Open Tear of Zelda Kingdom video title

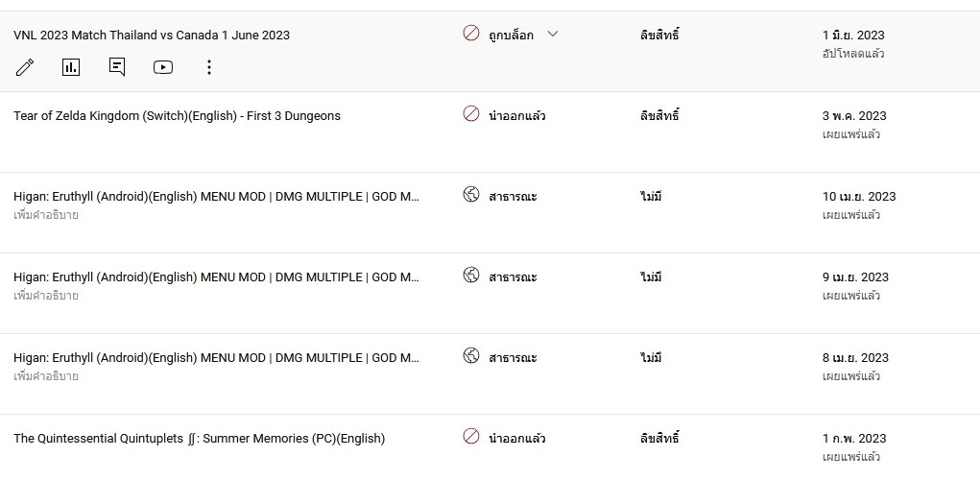coord(177,116)
